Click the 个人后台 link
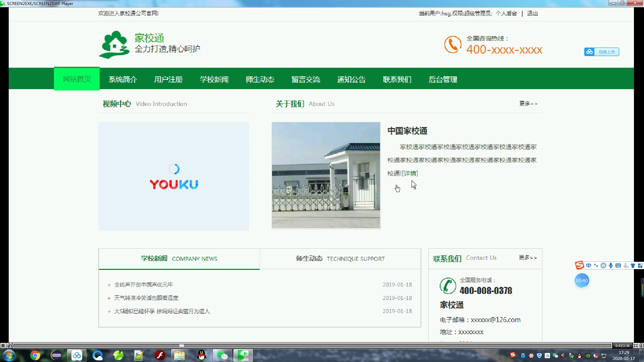This screenshot has width=644, height=362. (x=506, y=13)
